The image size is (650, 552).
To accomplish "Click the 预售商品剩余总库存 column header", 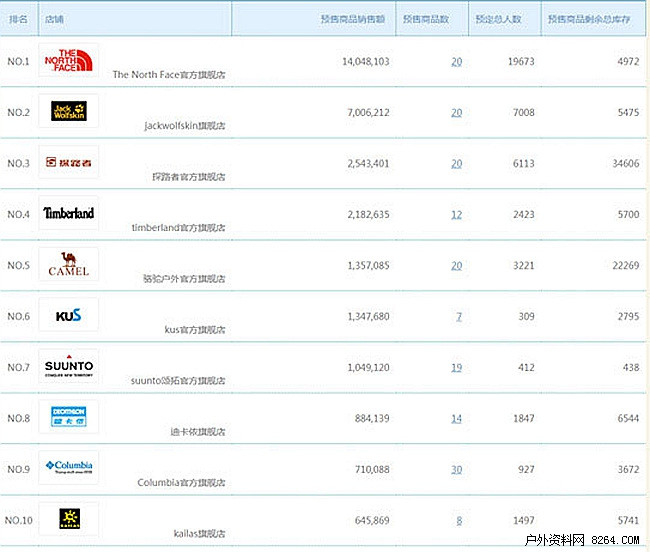I will pyautogui.click(x=593, y=19).
